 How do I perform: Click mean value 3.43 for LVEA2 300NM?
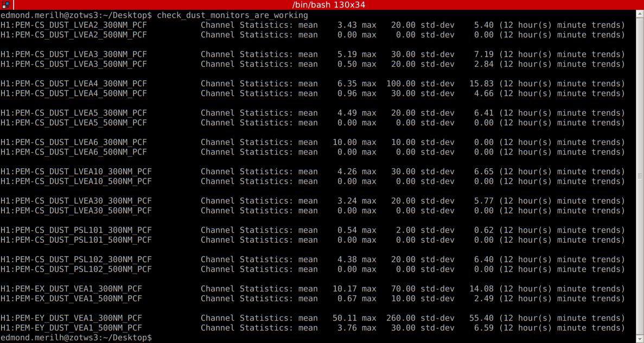(x=347, y=25)
